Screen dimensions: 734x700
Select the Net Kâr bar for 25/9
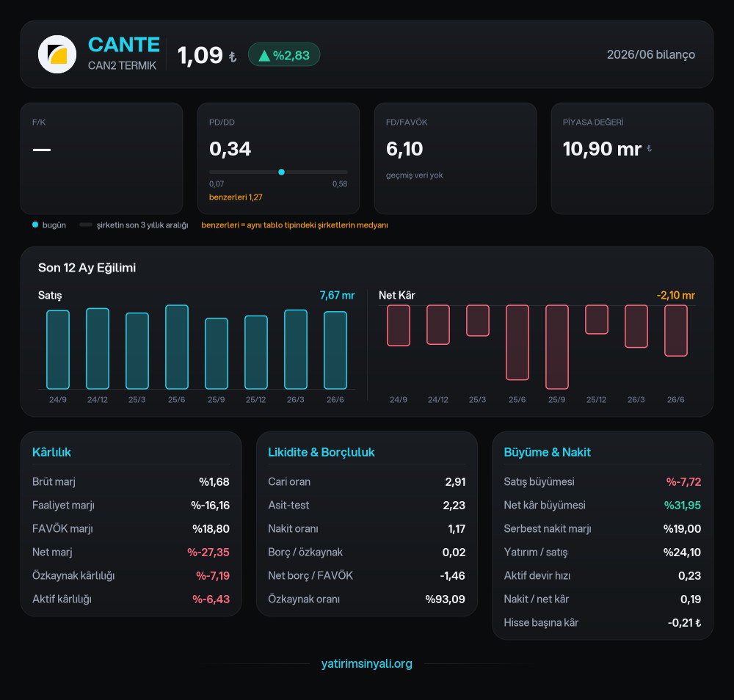click(557, 347)
